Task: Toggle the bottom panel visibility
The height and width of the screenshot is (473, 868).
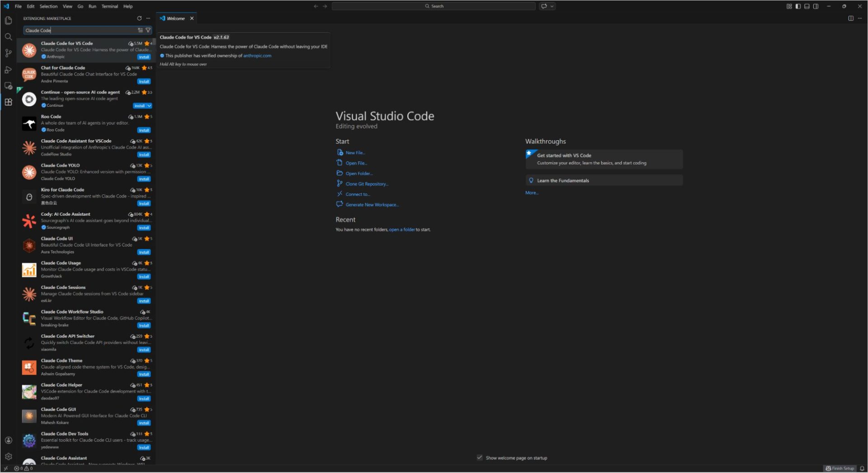Action: (x=807, y=6)
